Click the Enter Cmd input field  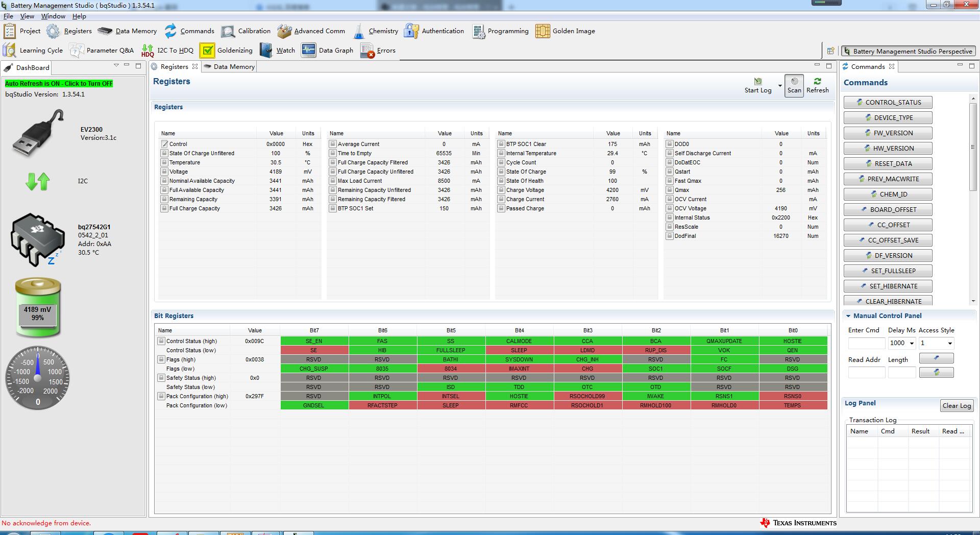(x=866, y=343)
